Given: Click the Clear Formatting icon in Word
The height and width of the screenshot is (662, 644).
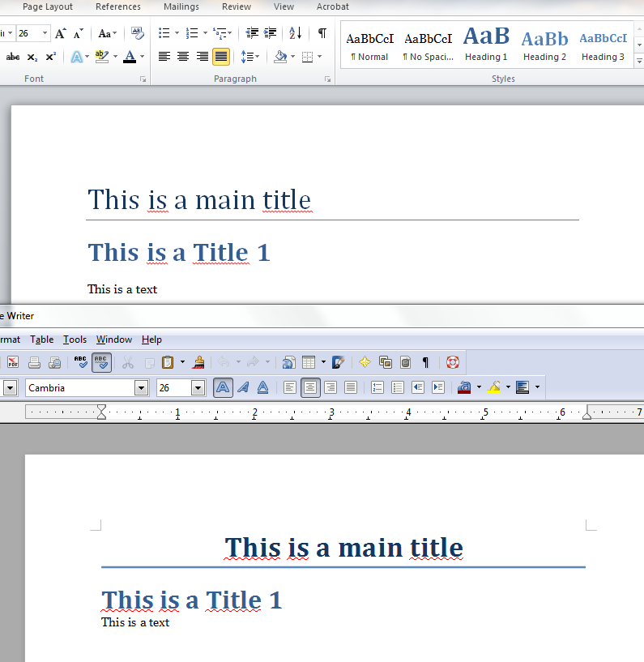Looking at the screenshot, I should (138, 33).
